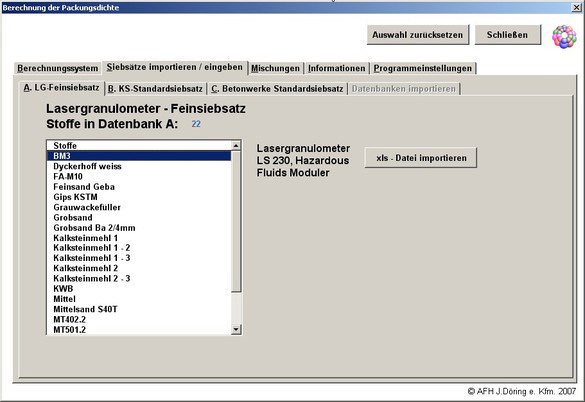Click the Auswahl zurücksetzen button

click(x=417, y=35)
